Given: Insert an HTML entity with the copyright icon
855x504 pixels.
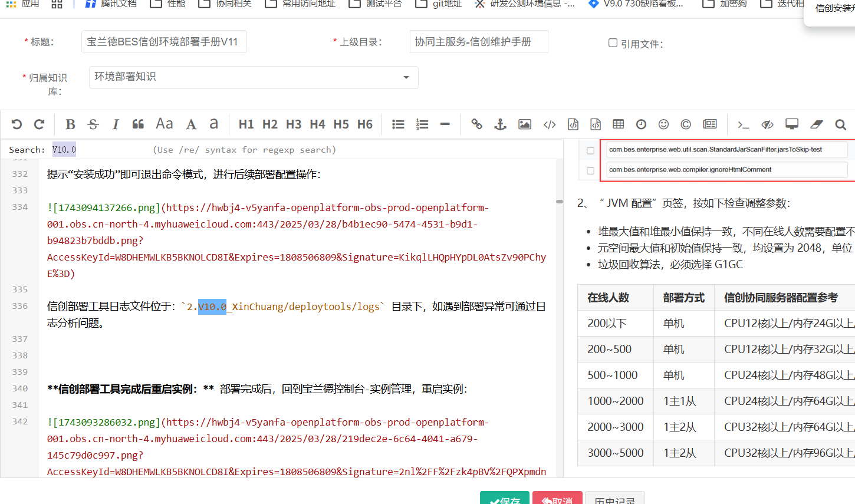Looking at the screenshot, I should click(686, 124).
